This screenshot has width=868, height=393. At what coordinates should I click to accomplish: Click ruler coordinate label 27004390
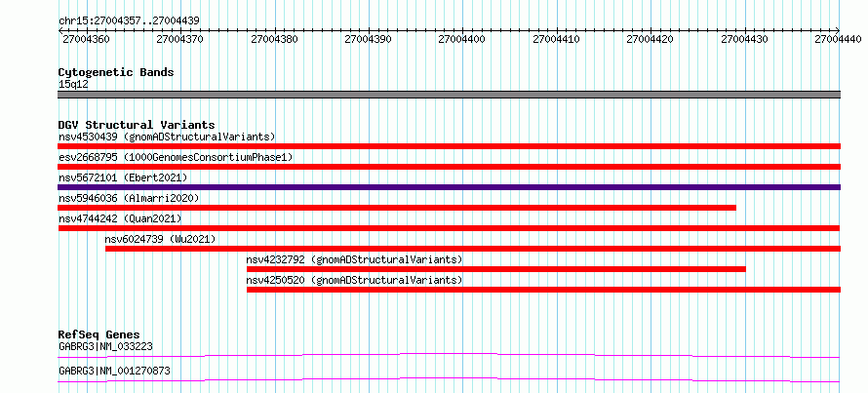(368, 39)
